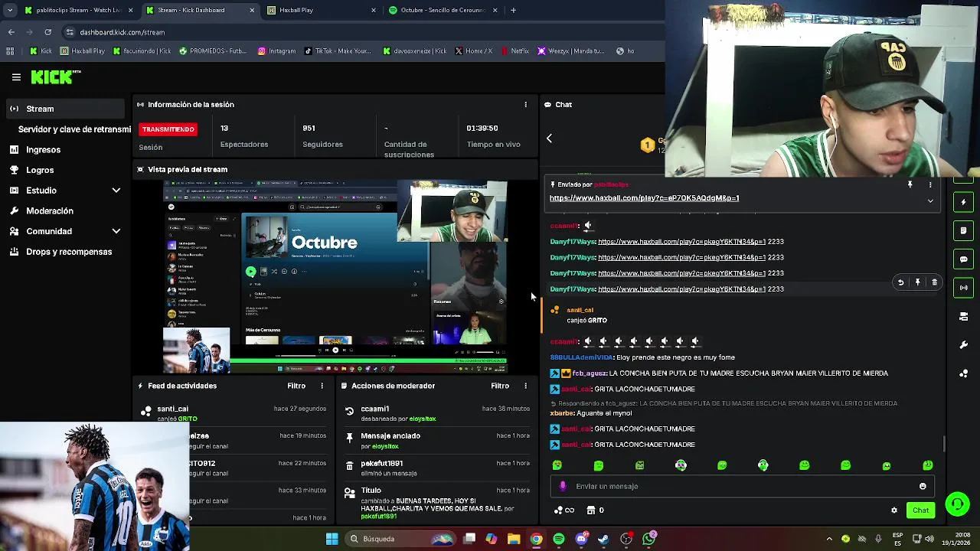980x551 pixels.
Task: Open the chat shop icon
Action: pyautogui.click(x=590, y=510)
